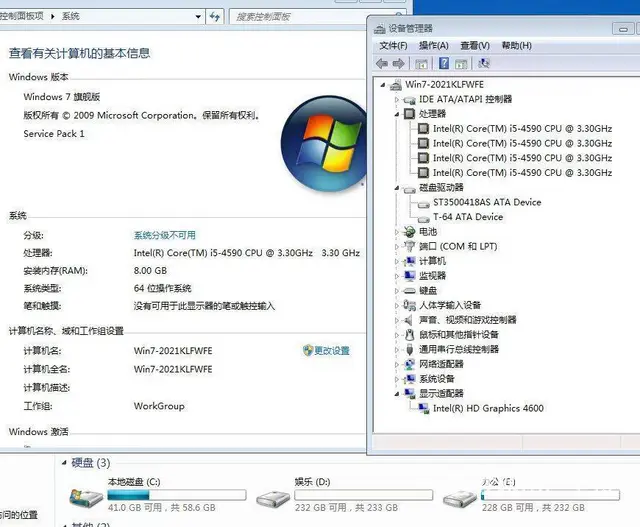Click the D: drive usage bar

364,495
